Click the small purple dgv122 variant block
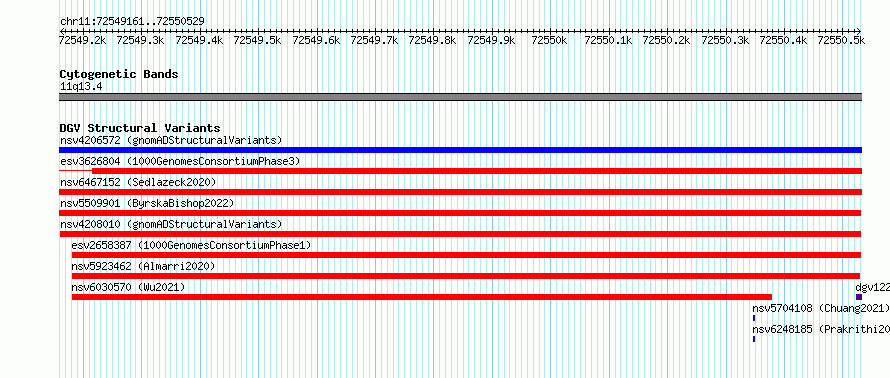Image resolution: width=890 pixels, height=378 pixels. click(859, 297)
